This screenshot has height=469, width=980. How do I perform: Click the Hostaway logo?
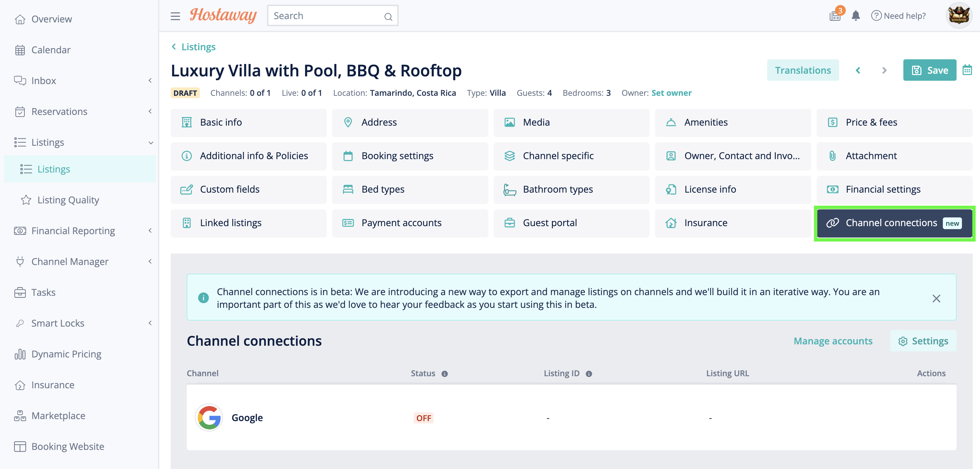[223, 16]
